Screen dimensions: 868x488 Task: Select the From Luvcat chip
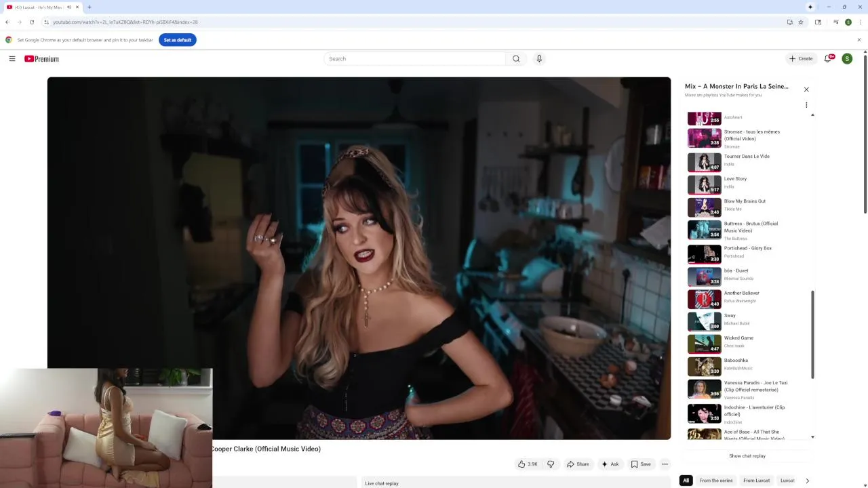[756, 481]
